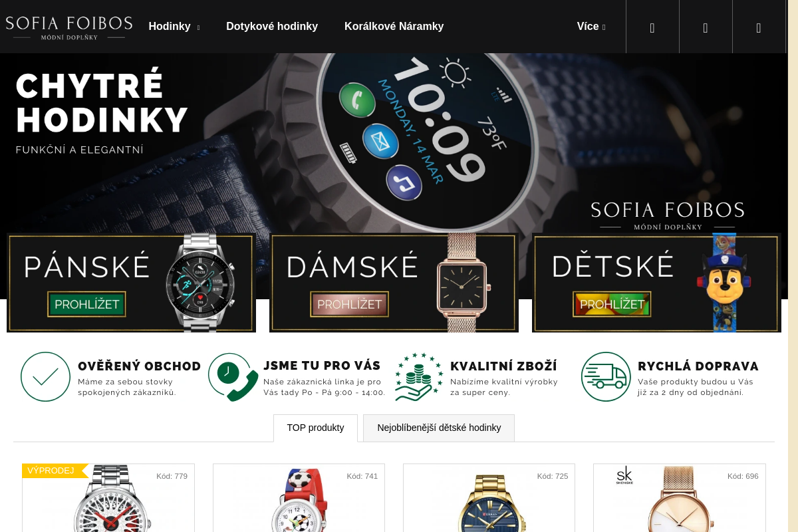798x532 pixels.
Task: Open the Dotykové hodinky menu item
Action: click(272, 27)
